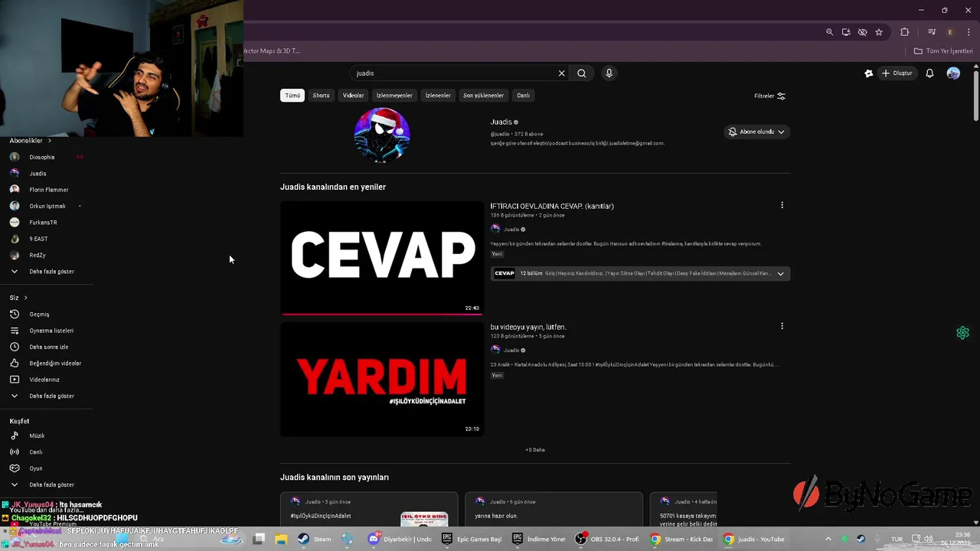The width and height of the screenshot is (980, 551).
Task: Open 'bu videoyu yayın, lütfen.' title
Action: (528, 328)
